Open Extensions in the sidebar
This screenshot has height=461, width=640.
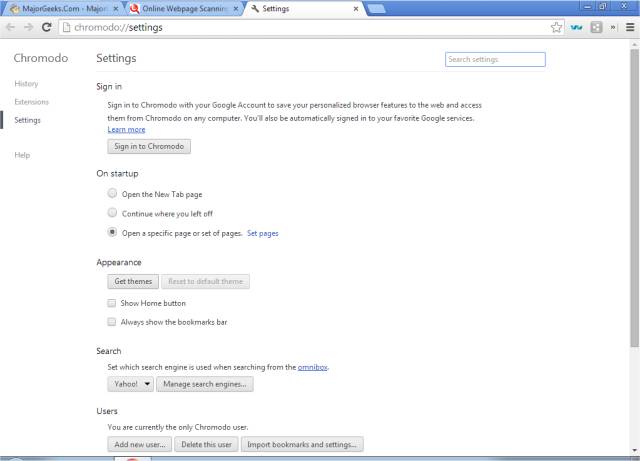tap(31, 102)
